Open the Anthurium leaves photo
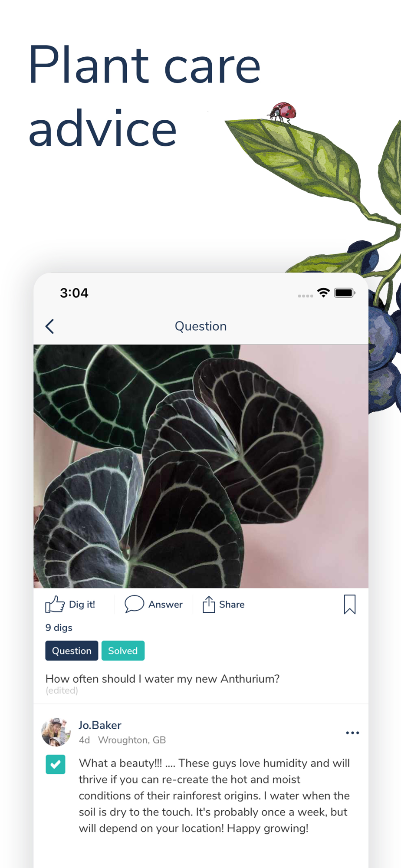 (201, 466)
